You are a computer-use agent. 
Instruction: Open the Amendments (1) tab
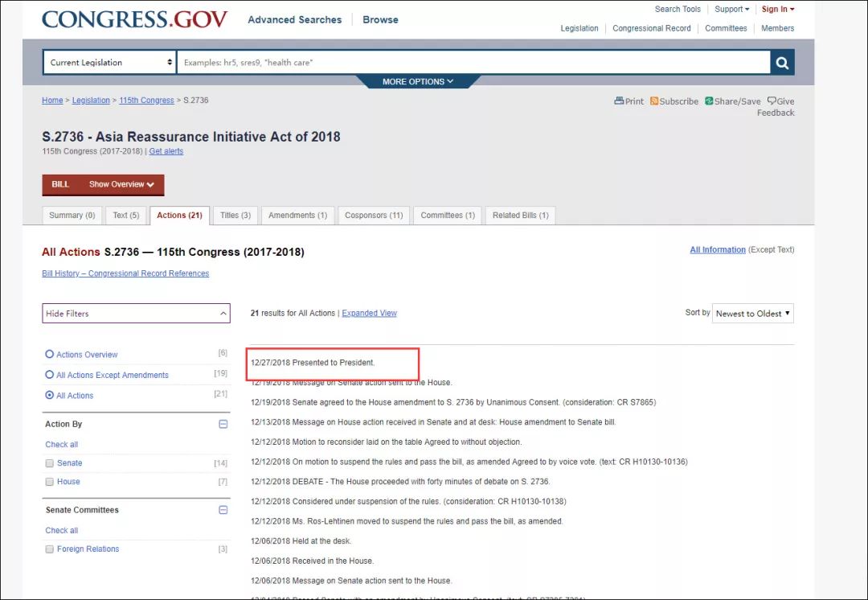pos(298,216)
